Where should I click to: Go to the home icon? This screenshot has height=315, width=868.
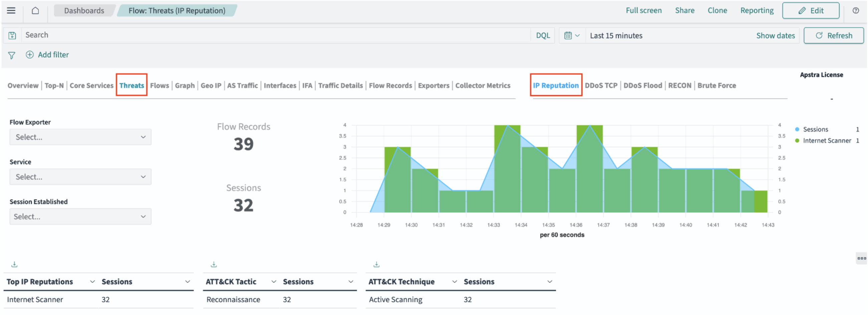[35, 10]
